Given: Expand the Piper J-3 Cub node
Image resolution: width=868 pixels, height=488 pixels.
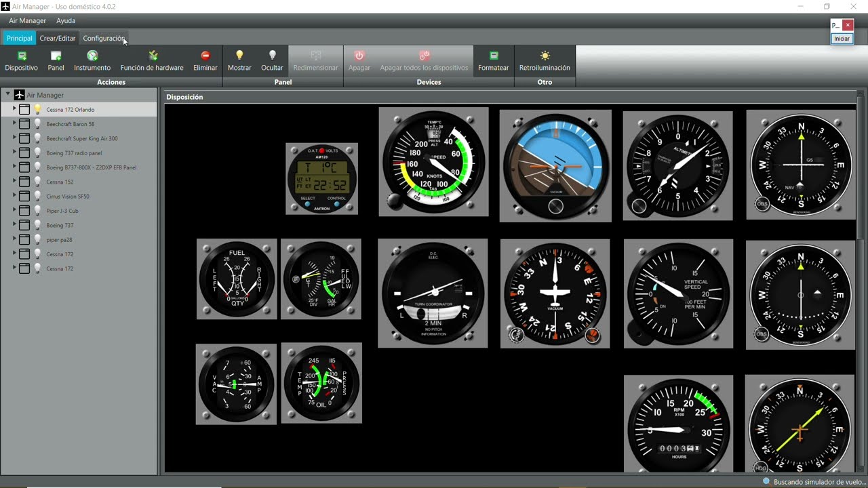Looking at the screenshot, I should pos(14,211).
